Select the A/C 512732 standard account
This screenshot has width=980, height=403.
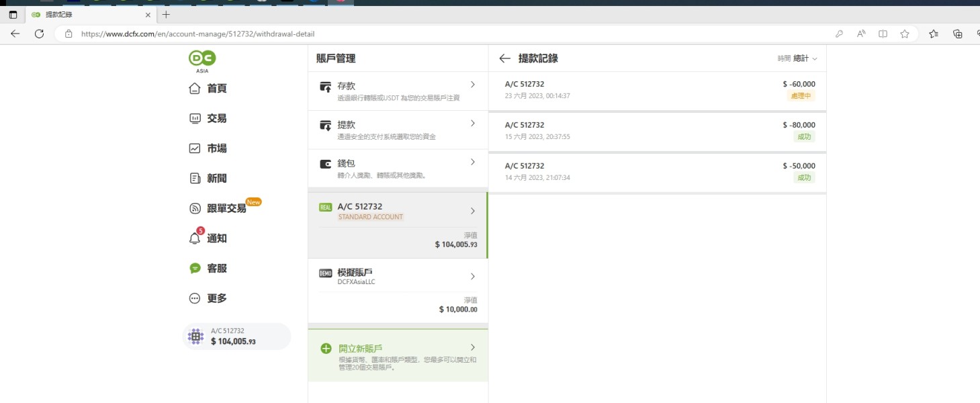(x=398, y=225)
